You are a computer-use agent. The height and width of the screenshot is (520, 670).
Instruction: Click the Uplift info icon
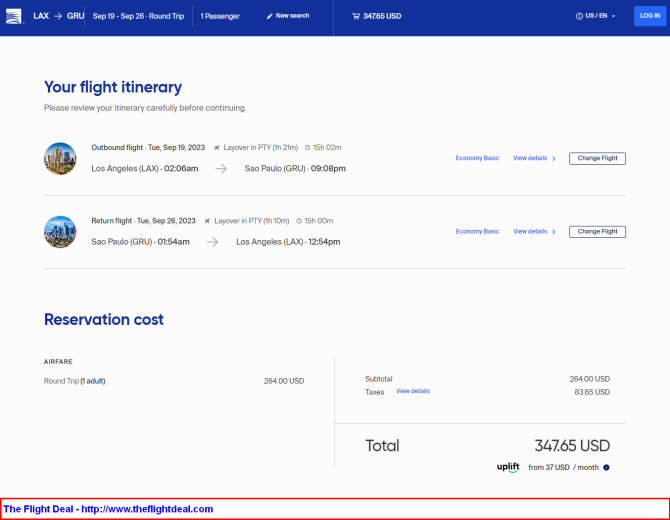pos(606,467)
